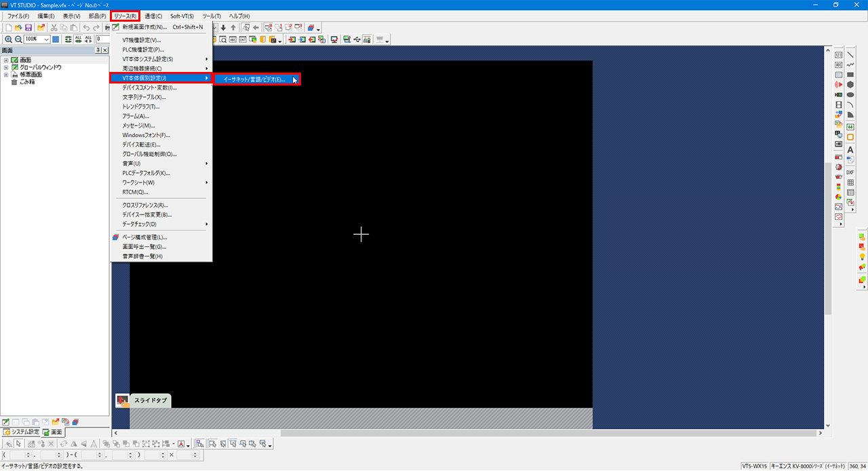
Task: Open the zoom percentage dropdown
Action: [x=46, y=39]
